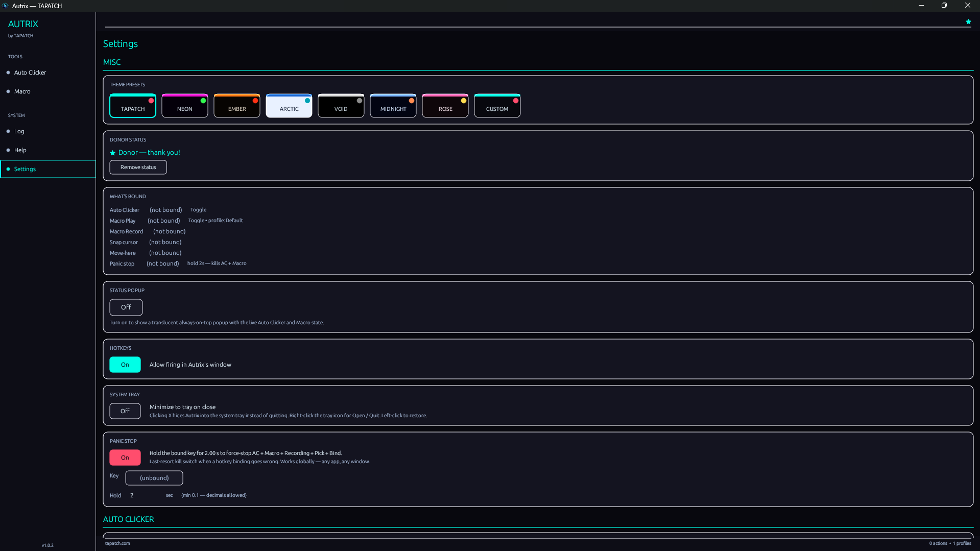
Task: Toggle Allow firing in Autrix's window
Action: (125, 365)
